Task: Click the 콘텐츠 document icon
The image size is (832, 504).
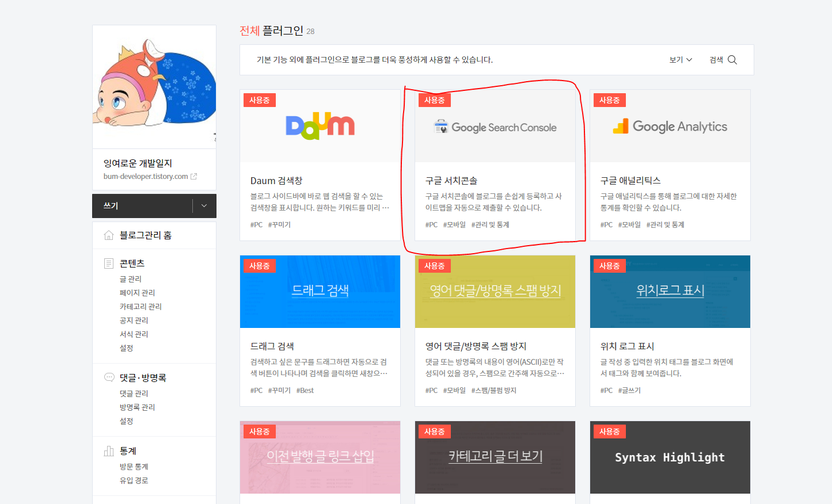Action: tap(109, 264)
